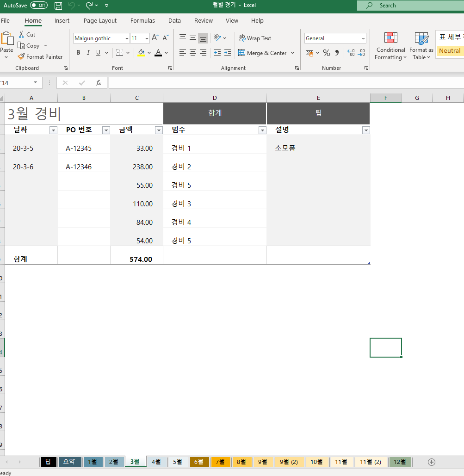The width and height of the screenshot is (464, 476).
Task: Click the Orientation text angle icon
Action: (217, 37)
